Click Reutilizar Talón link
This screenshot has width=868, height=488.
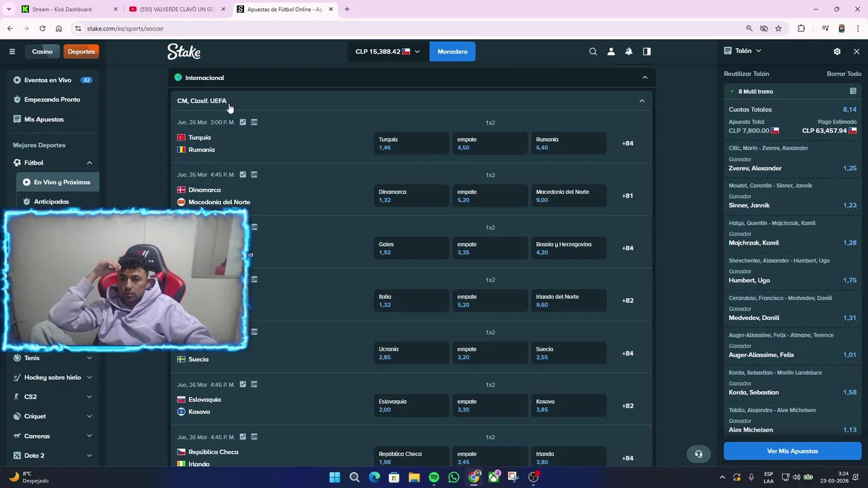point(747,74)
